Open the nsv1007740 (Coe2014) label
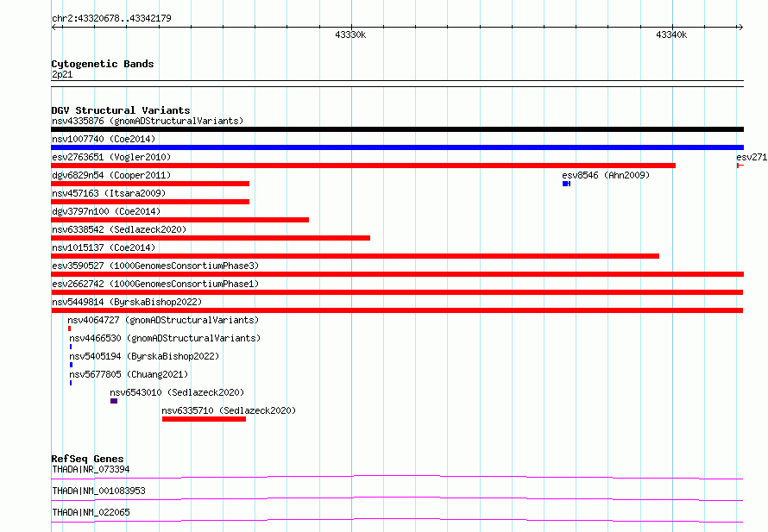 point(104,139)
